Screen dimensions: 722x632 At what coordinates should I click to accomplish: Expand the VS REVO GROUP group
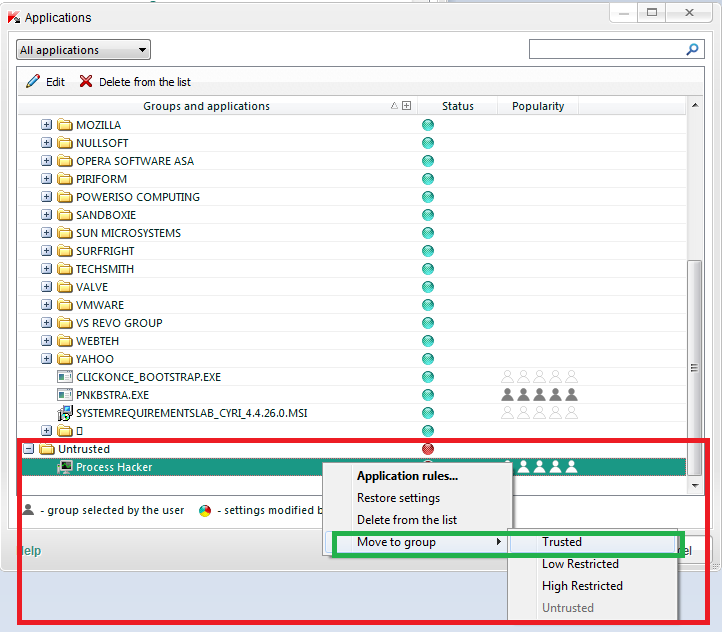[47, 323]
